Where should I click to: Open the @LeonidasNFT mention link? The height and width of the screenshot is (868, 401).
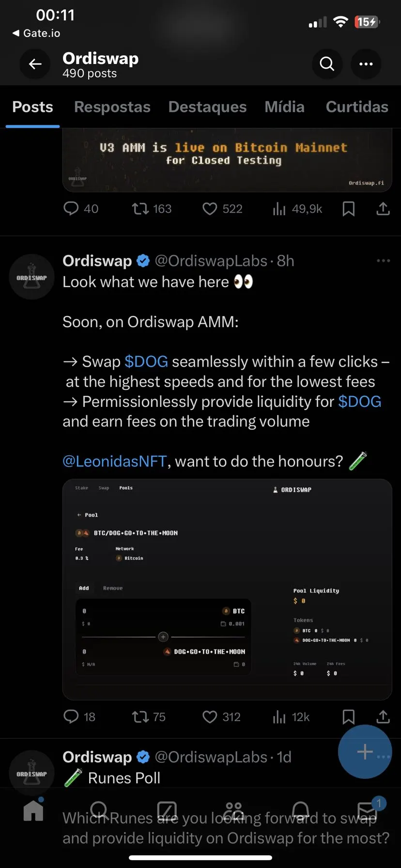click(115, 461)
